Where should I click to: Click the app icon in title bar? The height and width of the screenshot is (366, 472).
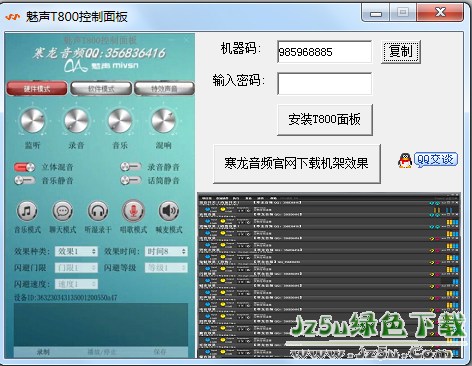[x=13, y=16]
